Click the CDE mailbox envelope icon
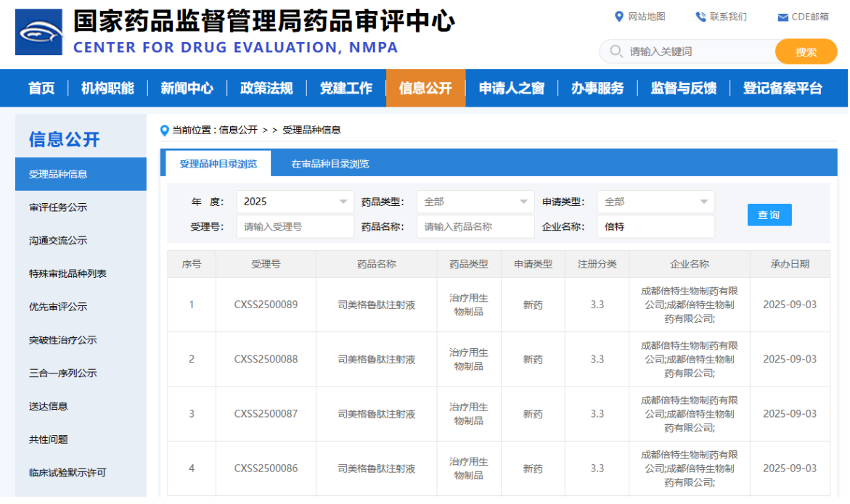The height and width of the screenshot is (504, 850). tap(782, 17)
